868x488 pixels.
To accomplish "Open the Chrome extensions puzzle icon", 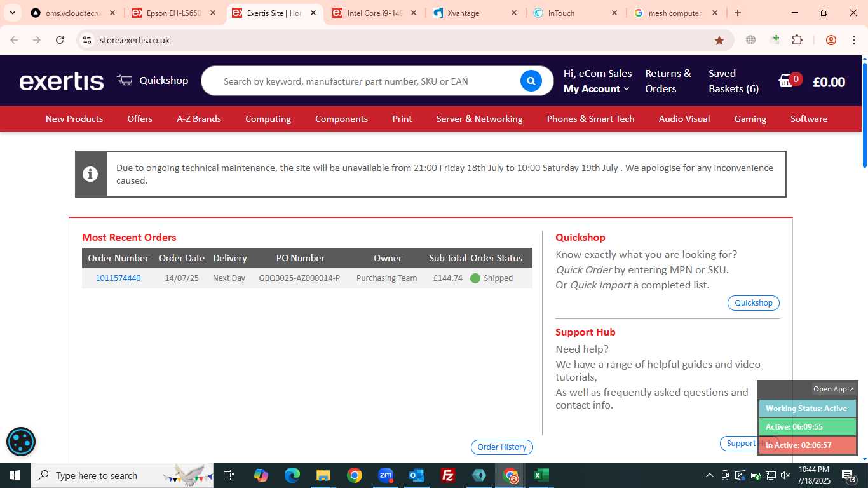I will point(797,40).
